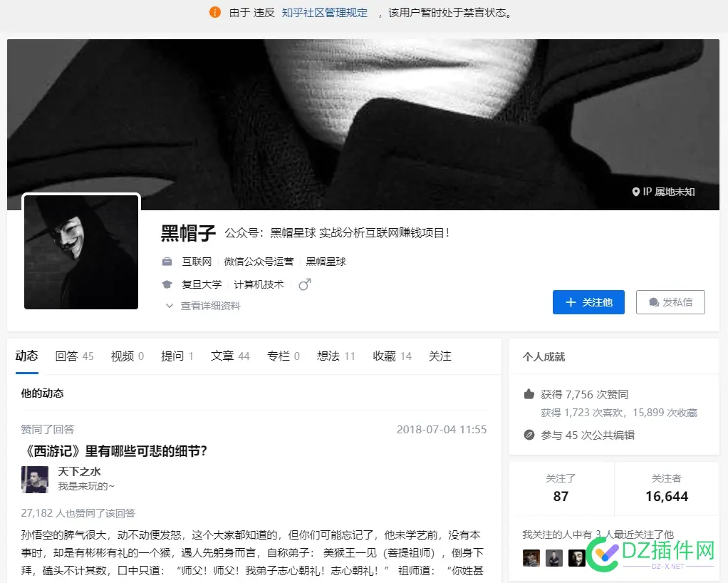Click the location pin icon for IP 属地未知
Screen dimensions: 728x583
pos(636,192)
